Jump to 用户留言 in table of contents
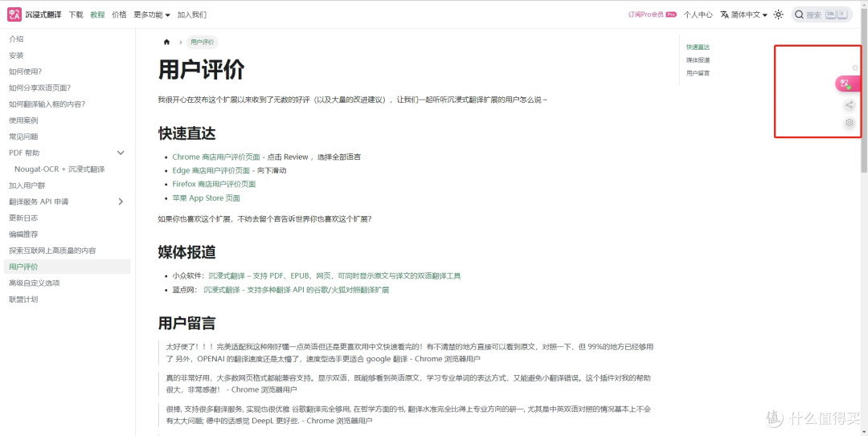The image size is (868, 436). click(698, 73)
